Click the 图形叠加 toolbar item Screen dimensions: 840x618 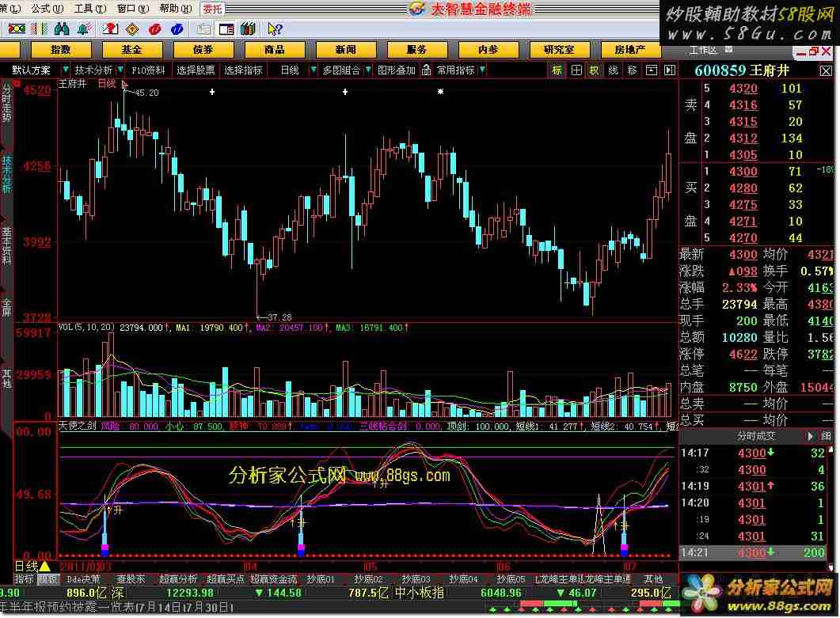[397, 70]
